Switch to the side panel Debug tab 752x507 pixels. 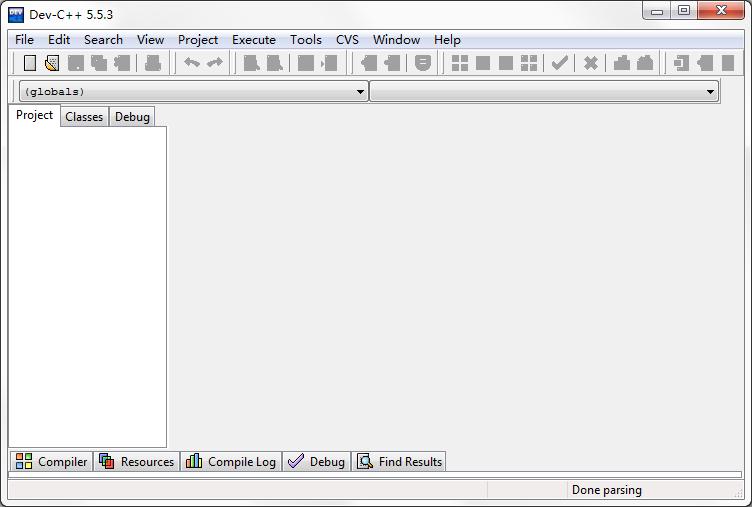coord(132,117)
